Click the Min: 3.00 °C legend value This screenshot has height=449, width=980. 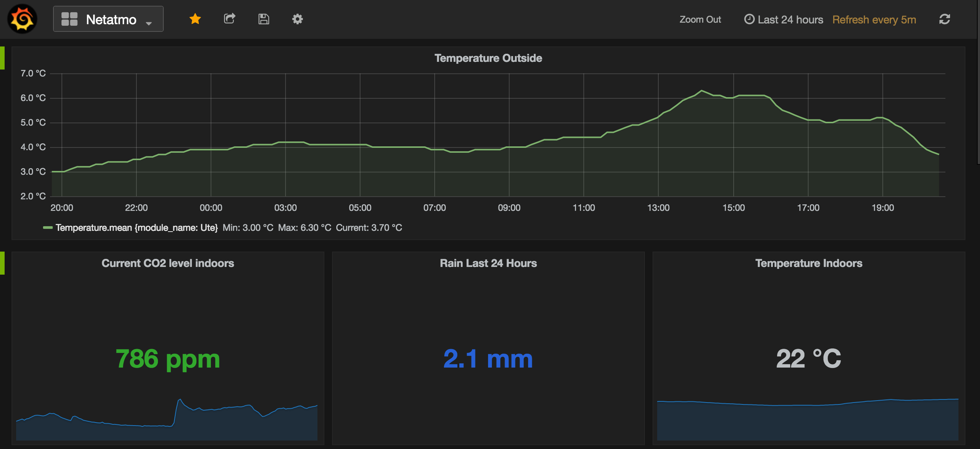tap(248, 228)
